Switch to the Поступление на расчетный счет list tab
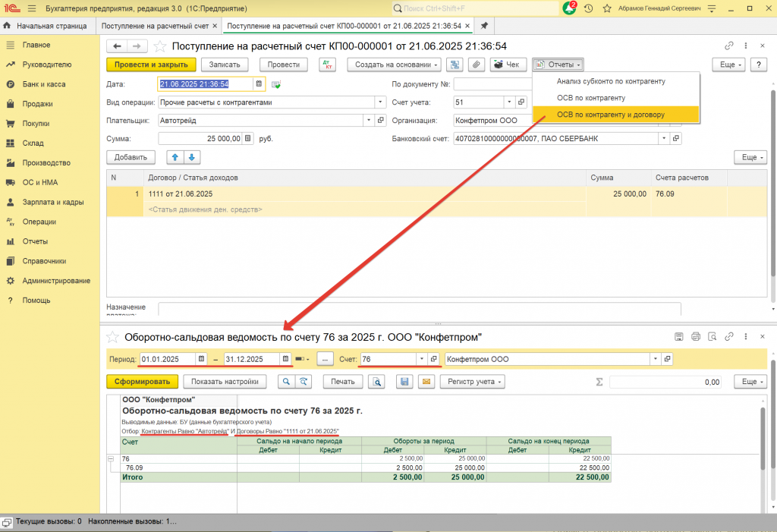777x532 pixels. [x=155, y=26]
